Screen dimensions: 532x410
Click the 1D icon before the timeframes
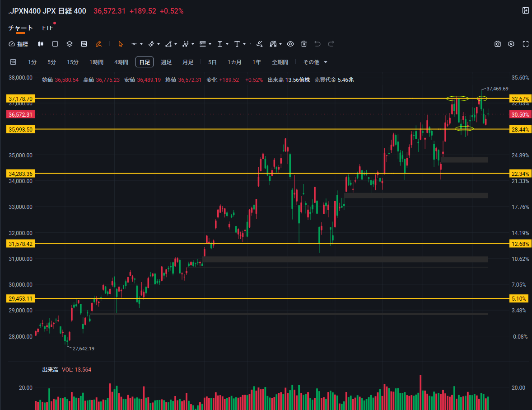pos(13,62)
